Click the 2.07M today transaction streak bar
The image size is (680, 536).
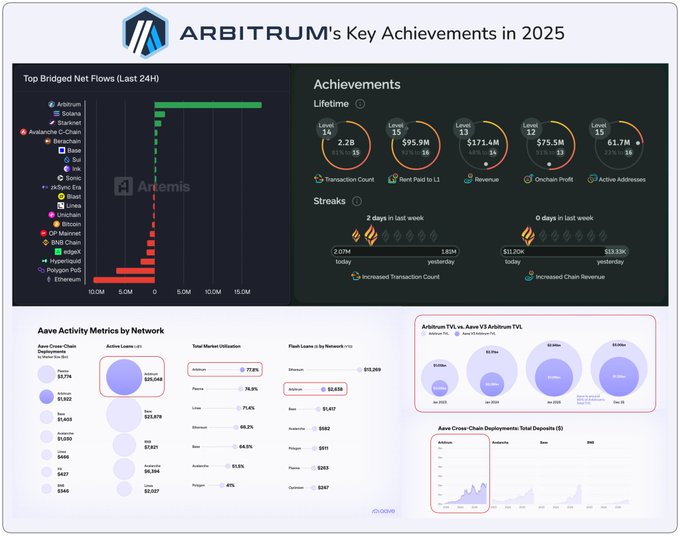(x=395, y=252)
